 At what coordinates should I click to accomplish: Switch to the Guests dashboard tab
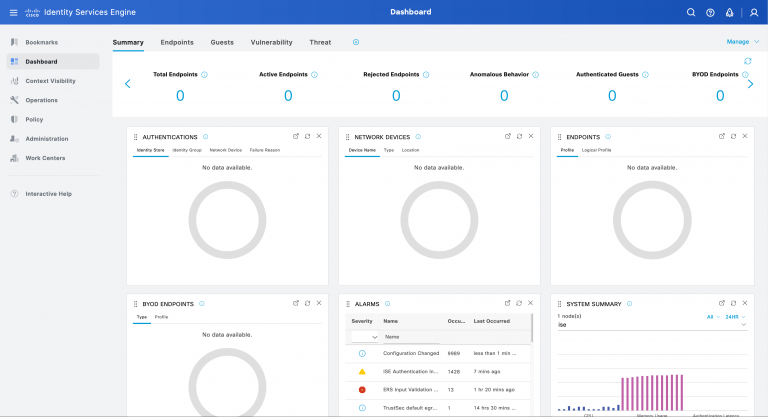pyautogui.click(x=222, y=42)
